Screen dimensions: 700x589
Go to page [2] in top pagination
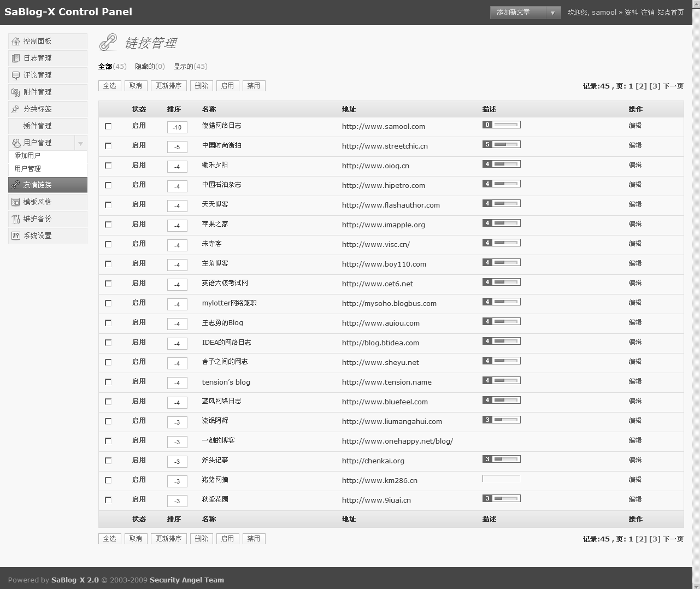641,86
